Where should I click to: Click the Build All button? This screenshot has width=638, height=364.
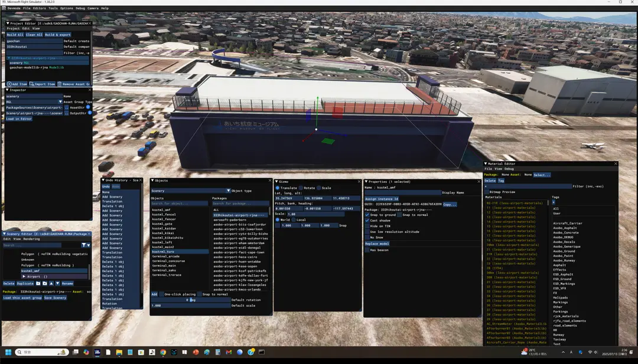click(15, 35)
